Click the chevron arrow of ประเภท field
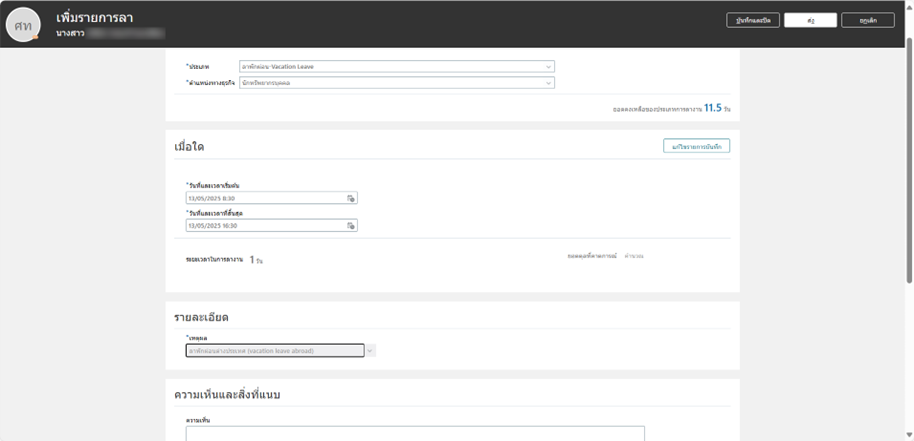This screenshot has height=441, width=914. coord(548,67)
